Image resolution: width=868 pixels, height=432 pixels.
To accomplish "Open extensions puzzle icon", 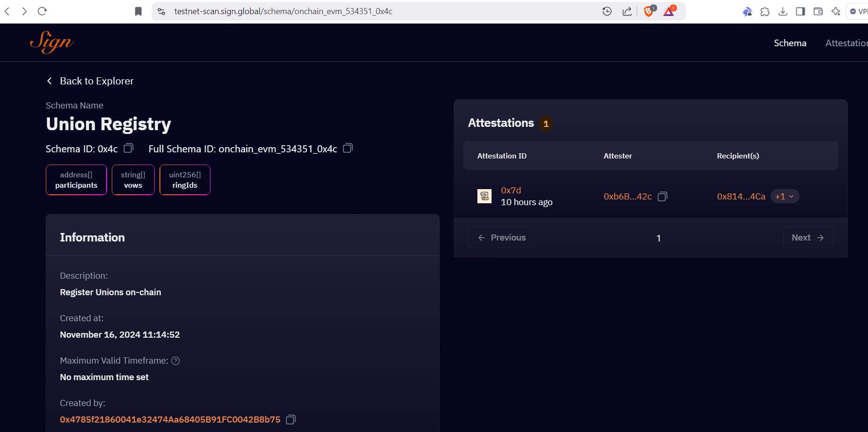I will (x=765, y=11).
